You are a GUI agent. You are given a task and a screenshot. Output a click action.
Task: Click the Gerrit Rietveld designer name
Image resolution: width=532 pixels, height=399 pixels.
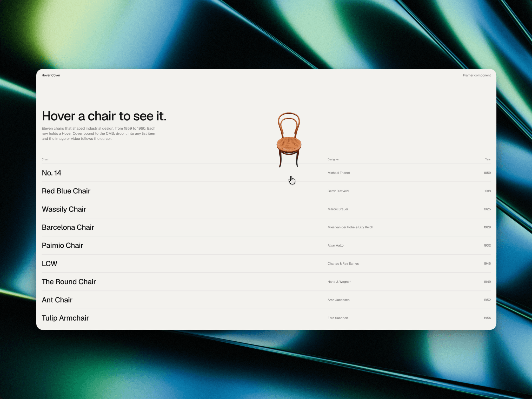338,191
